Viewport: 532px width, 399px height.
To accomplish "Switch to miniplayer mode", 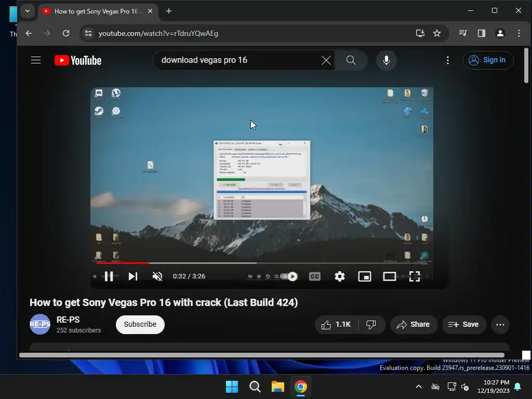I will tap(365, 276).
